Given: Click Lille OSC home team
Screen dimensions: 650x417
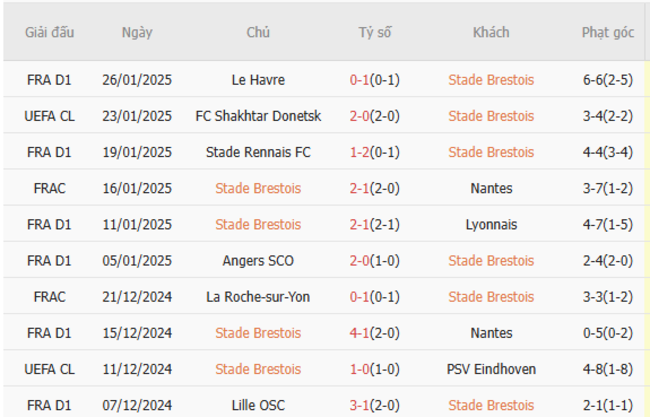Looking at the screenshot, I should pos(258,405).
